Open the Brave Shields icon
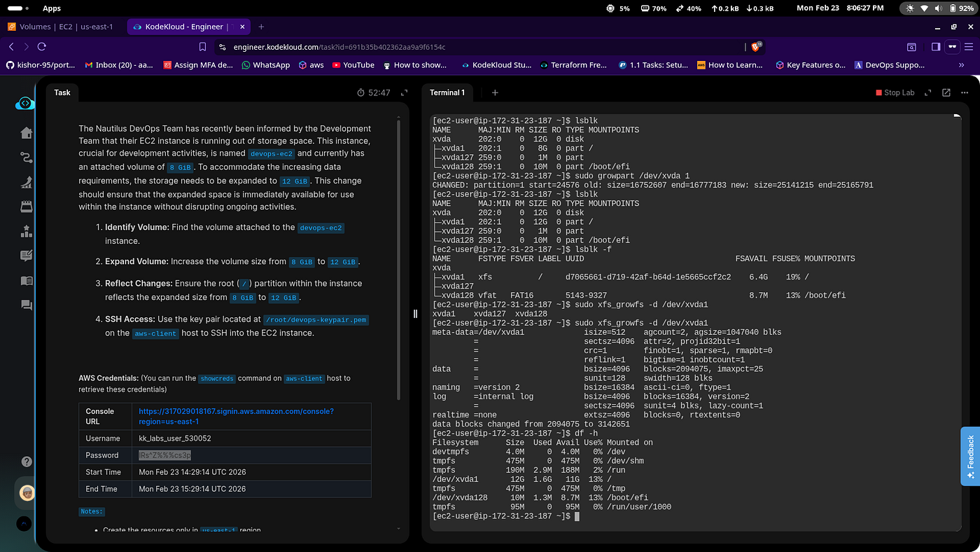This screenshot has width=980, height=552. (756, 47)
